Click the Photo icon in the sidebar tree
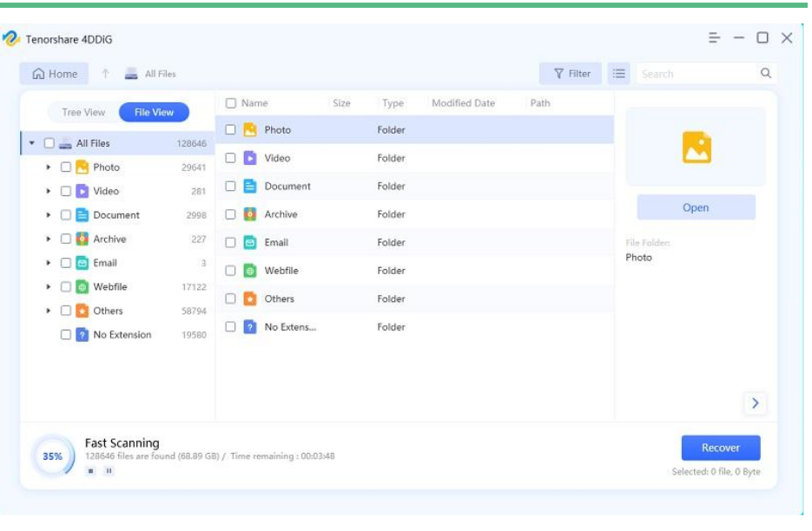The height and width of the screenshot is (531, 812). (83, 167)
